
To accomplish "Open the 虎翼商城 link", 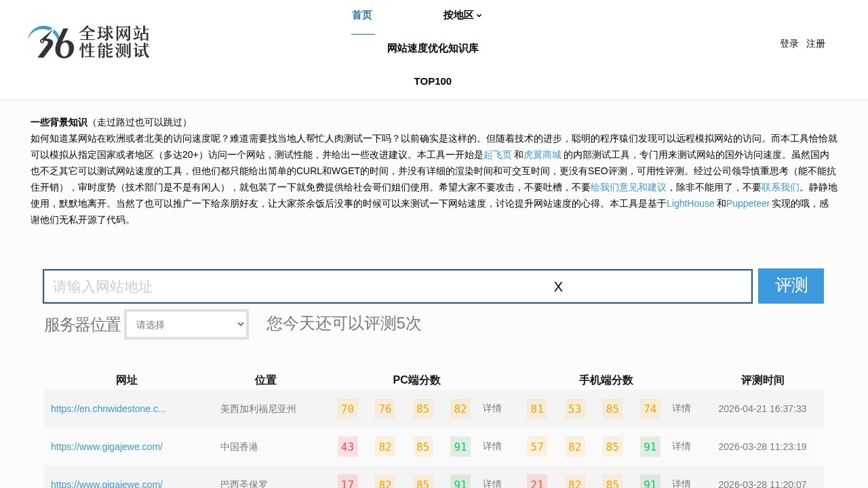I will [542, 155].
